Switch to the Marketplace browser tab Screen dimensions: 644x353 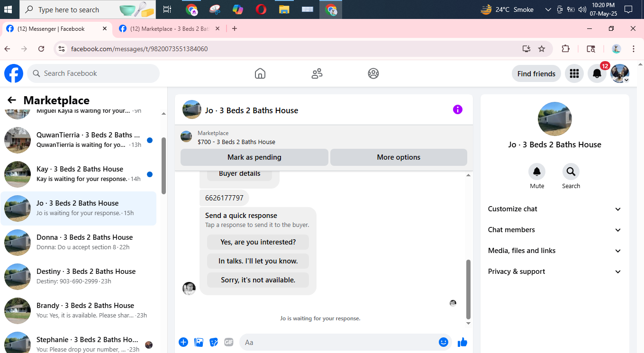(x=170, y=29)
